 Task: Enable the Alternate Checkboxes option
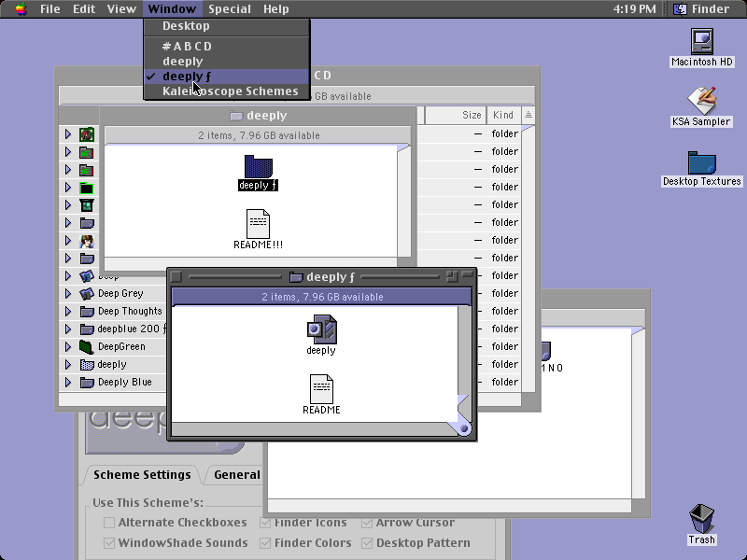109,523
